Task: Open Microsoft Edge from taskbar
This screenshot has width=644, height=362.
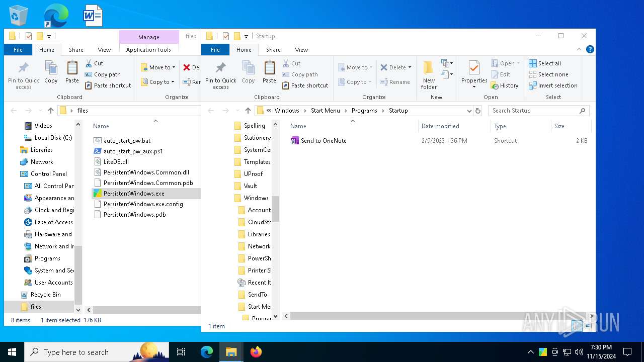Action: click(207, 352)
